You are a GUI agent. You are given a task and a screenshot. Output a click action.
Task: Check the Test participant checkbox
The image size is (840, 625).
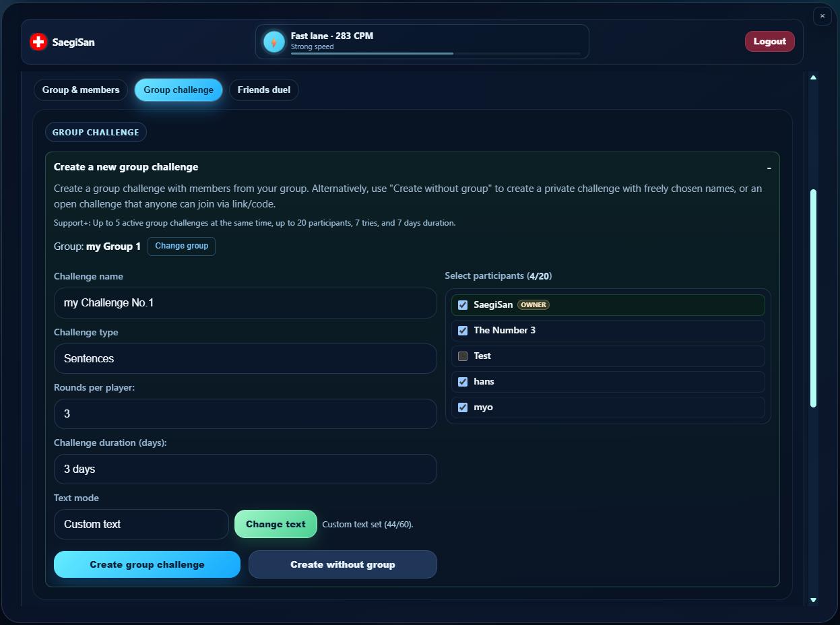click(463, 356)
